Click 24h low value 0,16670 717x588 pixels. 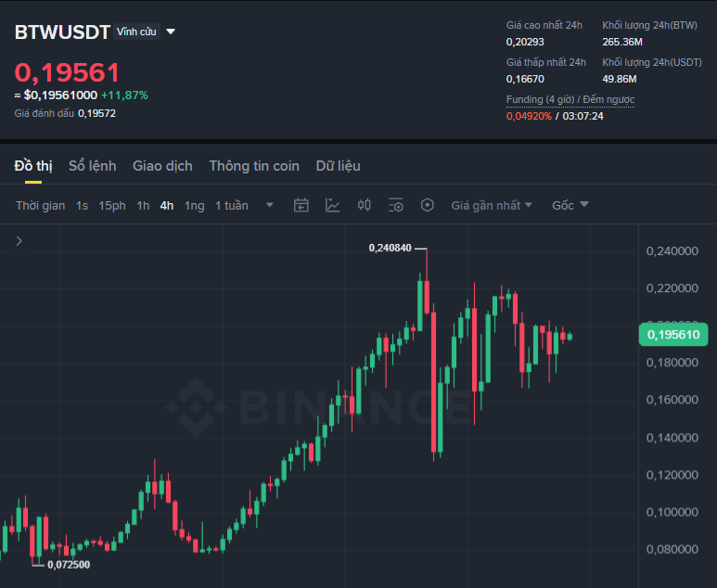(525, 79)
